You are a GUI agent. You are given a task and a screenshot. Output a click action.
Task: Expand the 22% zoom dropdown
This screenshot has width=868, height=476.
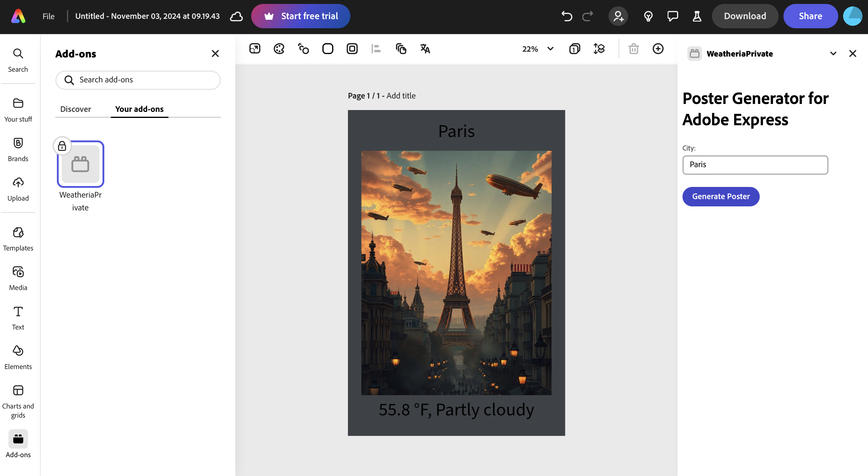550,49
